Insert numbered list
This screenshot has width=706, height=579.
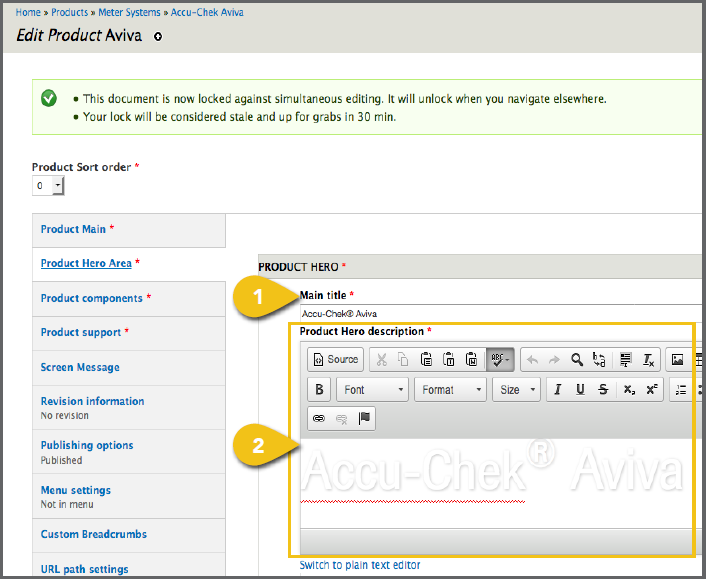click(681, 390)
